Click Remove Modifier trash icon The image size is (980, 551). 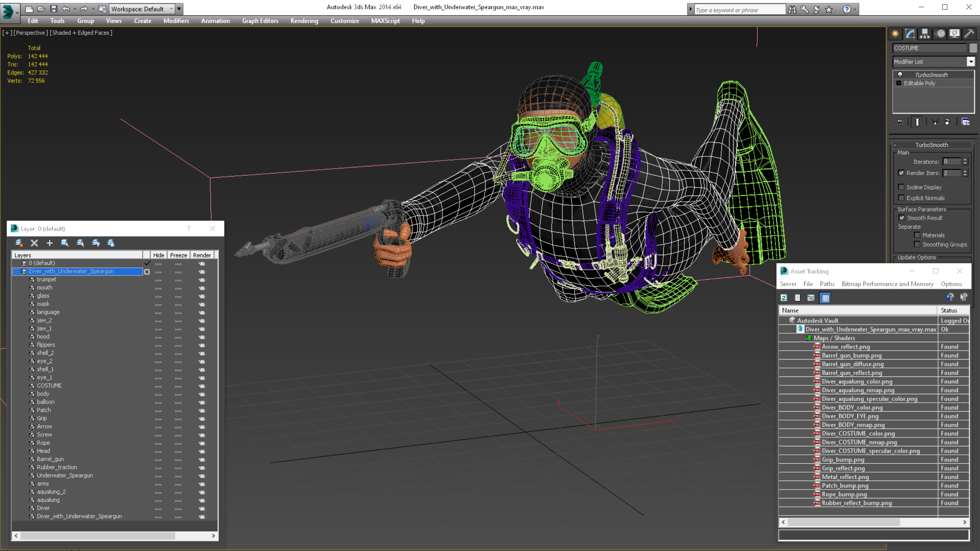[x=947, y=122]
